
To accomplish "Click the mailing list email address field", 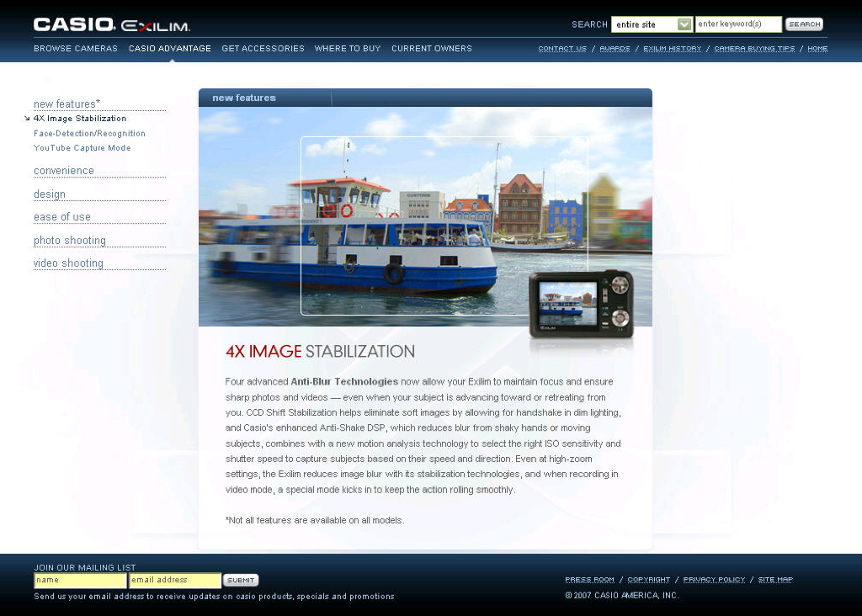I will pyautogui.click(x=175, y=581).
